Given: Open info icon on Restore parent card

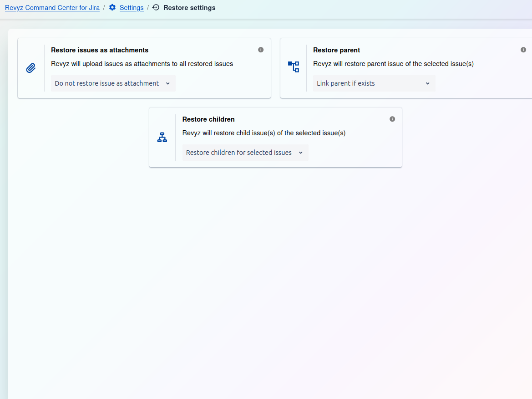Looking at the screenshot, I should point(523,50).
